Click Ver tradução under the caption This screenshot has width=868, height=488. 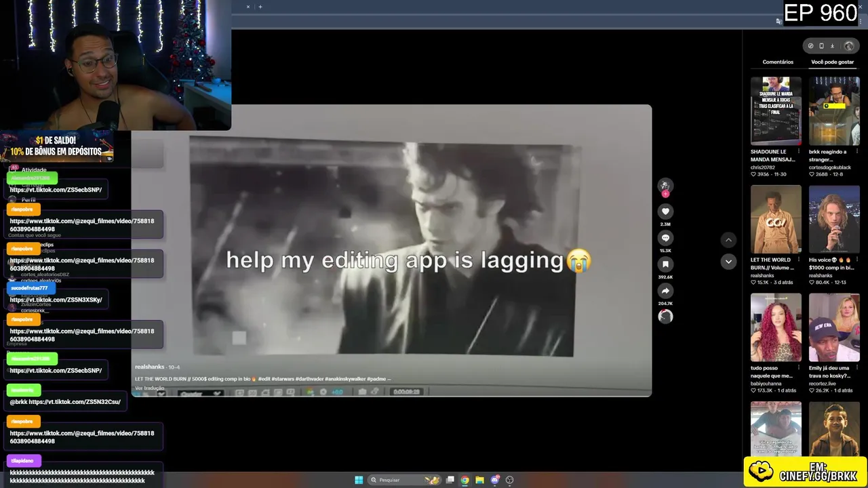point(150,388)
